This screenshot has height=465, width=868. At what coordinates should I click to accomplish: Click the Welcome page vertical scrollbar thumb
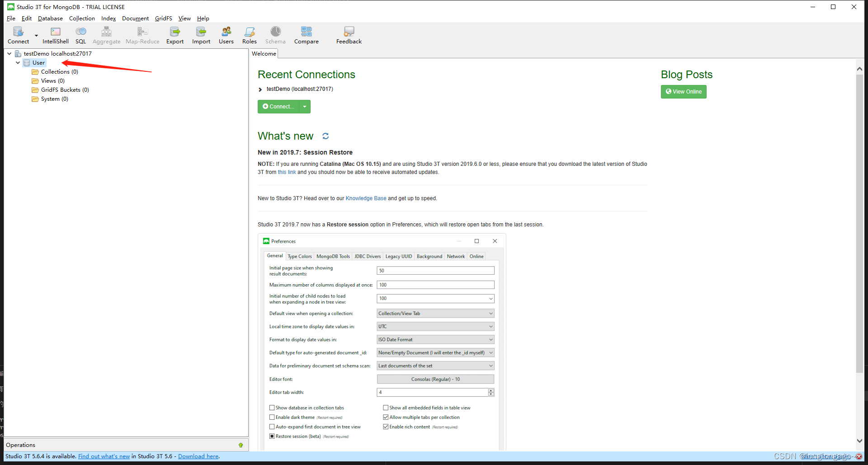tap(859, 224)
